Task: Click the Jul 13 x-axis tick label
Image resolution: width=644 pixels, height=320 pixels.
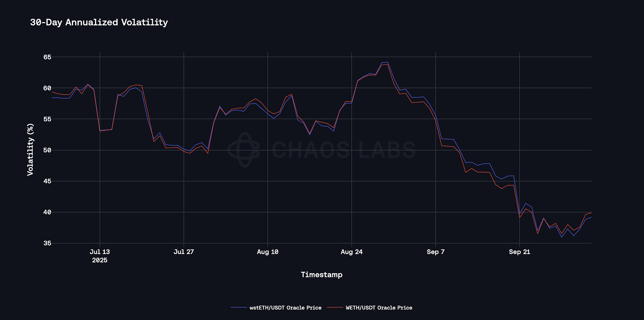Action: 100,252
